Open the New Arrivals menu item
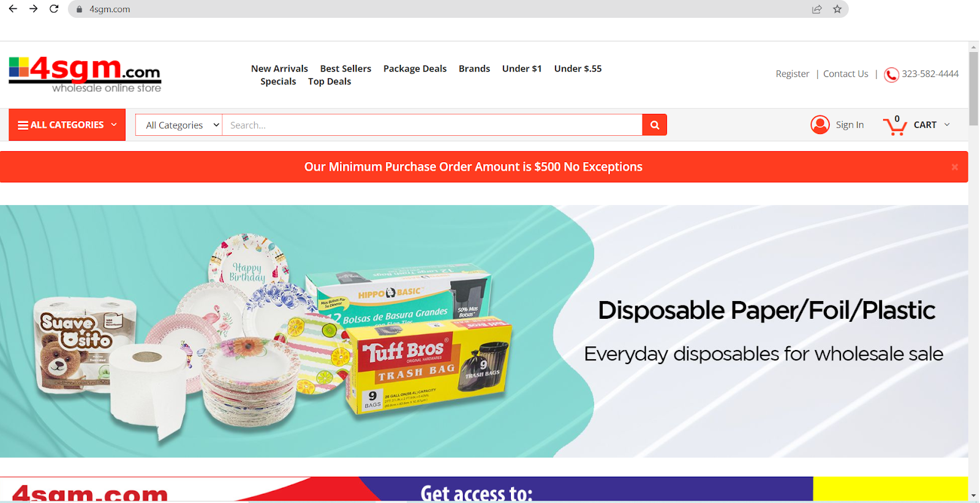The image size is (980, 503). pos(279,69)
